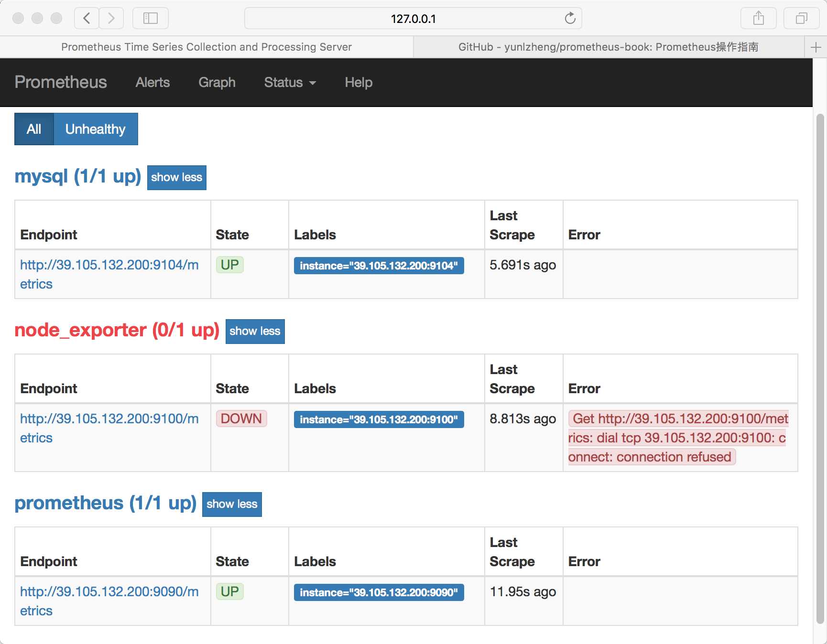The image size is (827, 644).
Task: Collapse node_exporter targets with show less
Action: [x=255, y=331]
